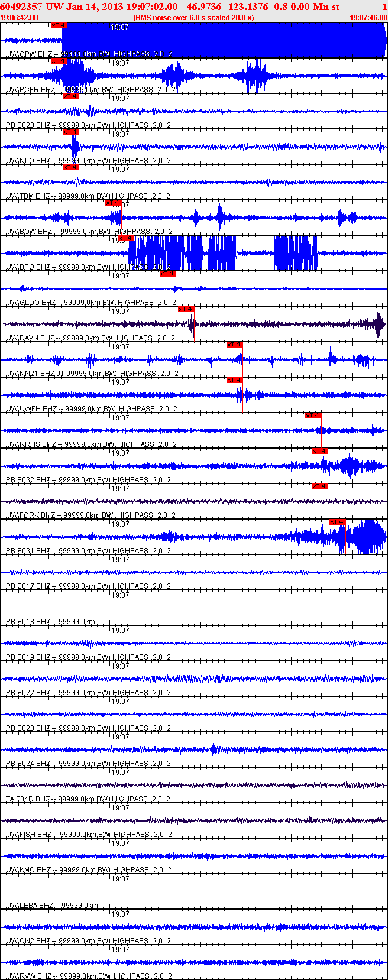Select the red arrival flag on UW.RRHS trace

point(313,416)
